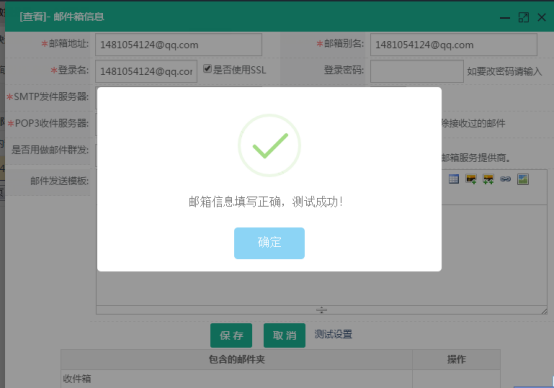Insert a table using the editor toolbar icon
Image resolution: width=554 pixels, height=388 pixels.
pyautogui.click(x=454, y=179)
